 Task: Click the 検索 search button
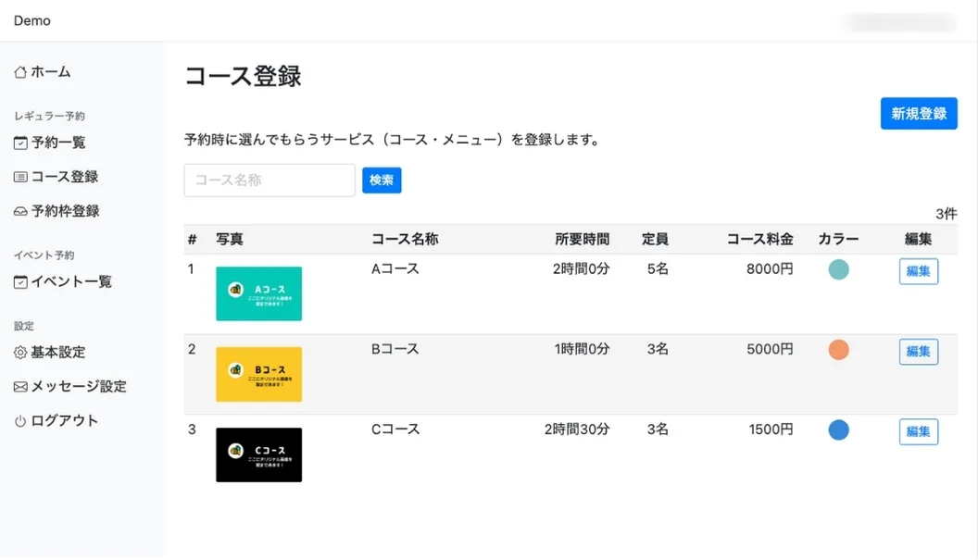coord(382,180)
